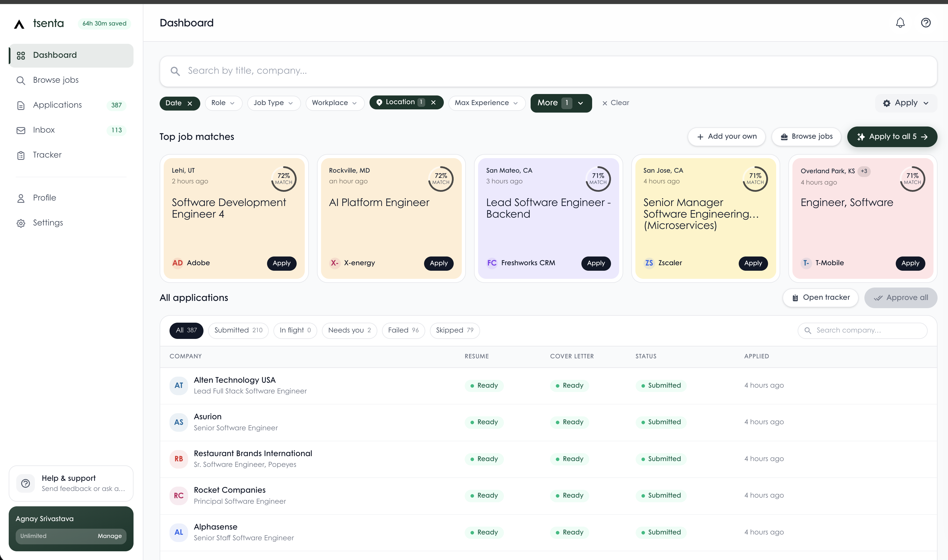
Task: Select the Skipped 79 tab
Action: point(455,330)
